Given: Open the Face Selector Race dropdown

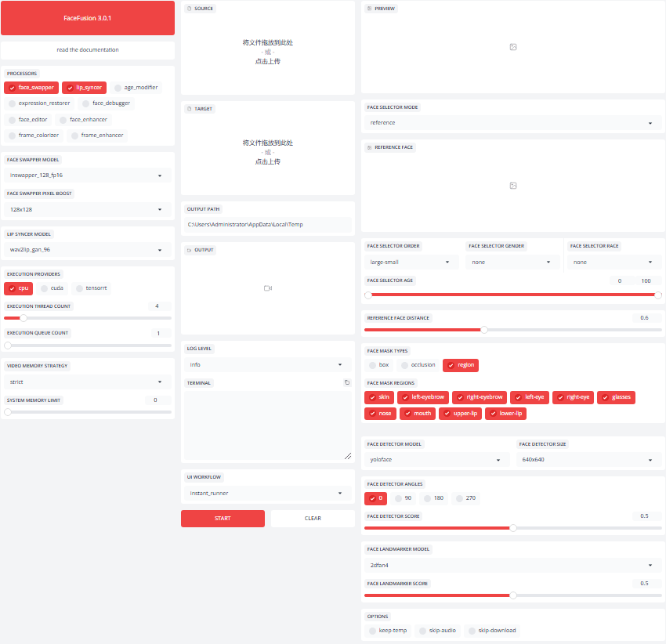Looking at the screenshot, I should (x=614, y=262).
